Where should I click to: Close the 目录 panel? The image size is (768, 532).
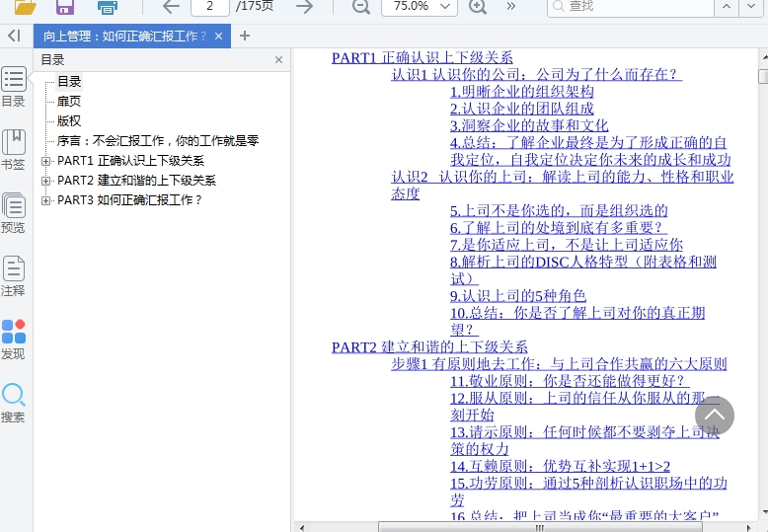tap(278, 60)
